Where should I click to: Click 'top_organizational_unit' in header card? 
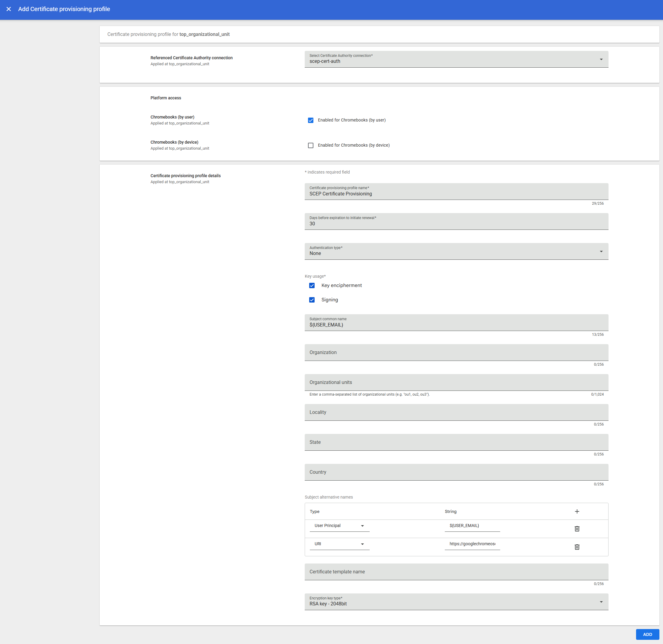pyautogui.click(x=204, y=34)
